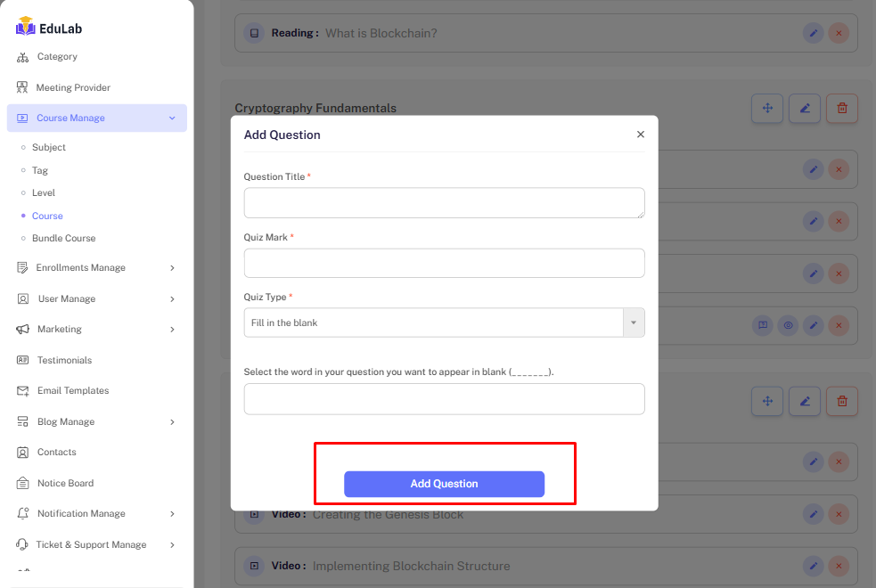Screen dimensions: 876x588
Task: Delete the 'Creating the Genesis Block' video
Action: (x=838, y=514)
